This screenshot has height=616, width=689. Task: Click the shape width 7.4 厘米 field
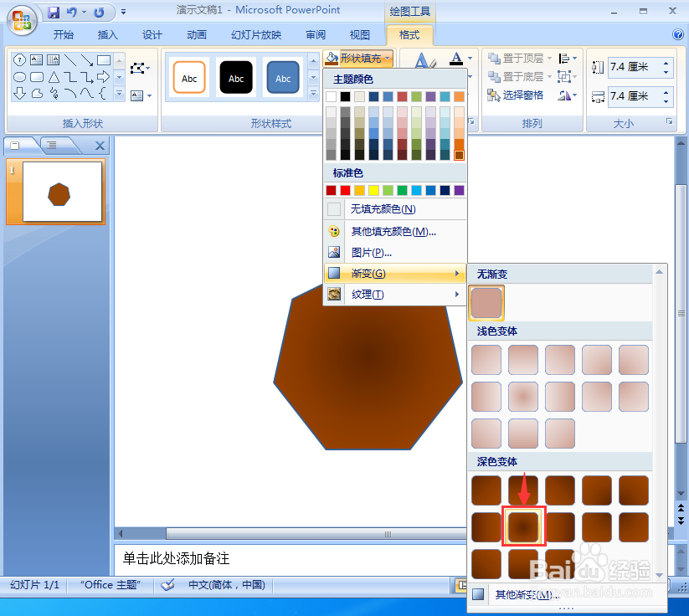tap(635, 95)
